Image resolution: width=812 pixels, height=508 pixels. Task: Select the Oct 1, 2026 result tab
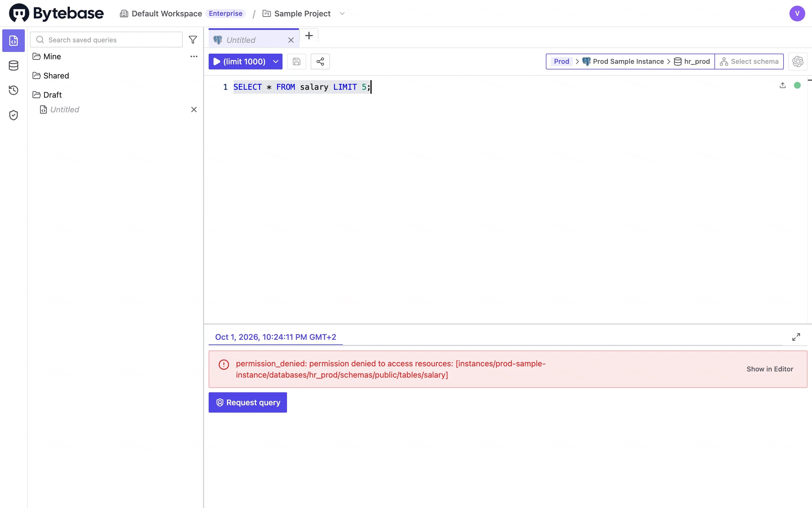pos(275,337)
